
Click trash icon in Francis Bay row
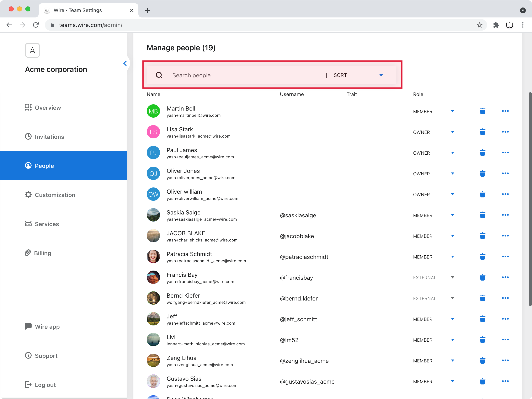pos(482,277)
